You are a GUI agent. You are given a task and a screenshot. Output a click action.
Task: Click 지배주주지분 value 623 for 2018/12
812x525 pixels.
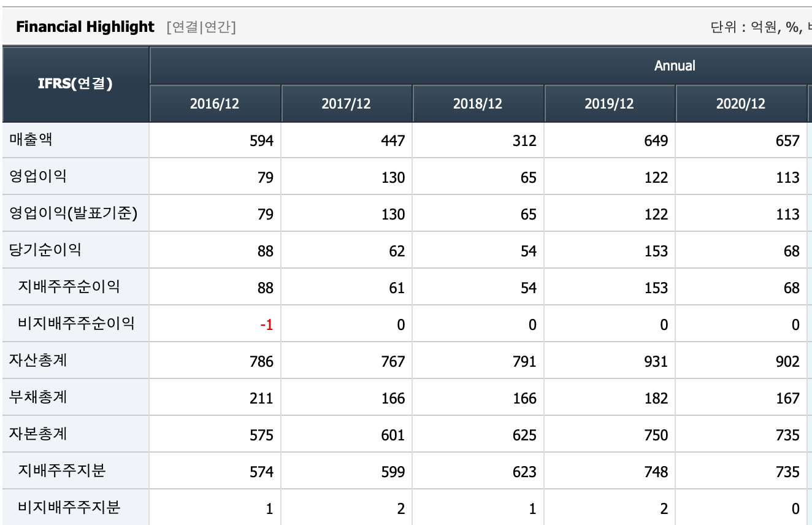point(524,472)
